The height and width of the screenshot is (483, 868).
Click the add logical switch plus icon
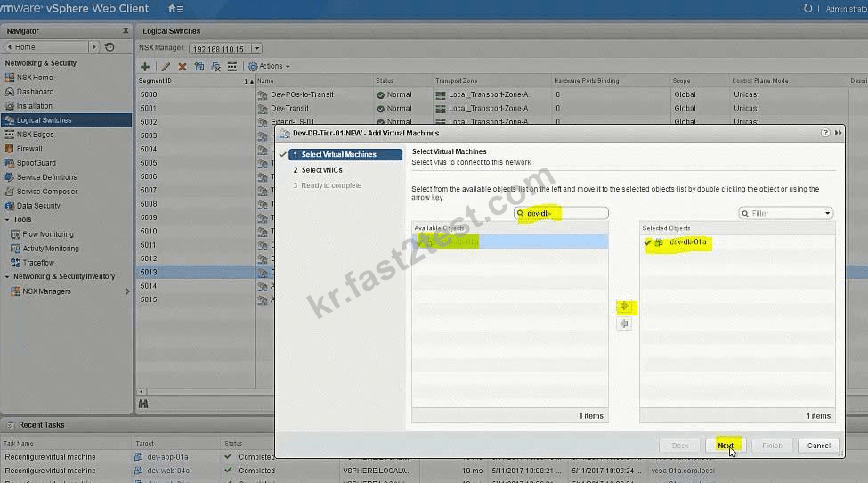pyautogui.click(x=145, y=67)
